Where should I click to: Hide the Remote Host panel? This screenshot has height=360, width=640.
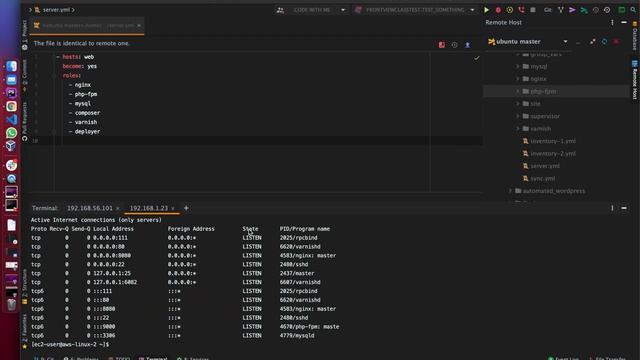(x=624, y=22)
